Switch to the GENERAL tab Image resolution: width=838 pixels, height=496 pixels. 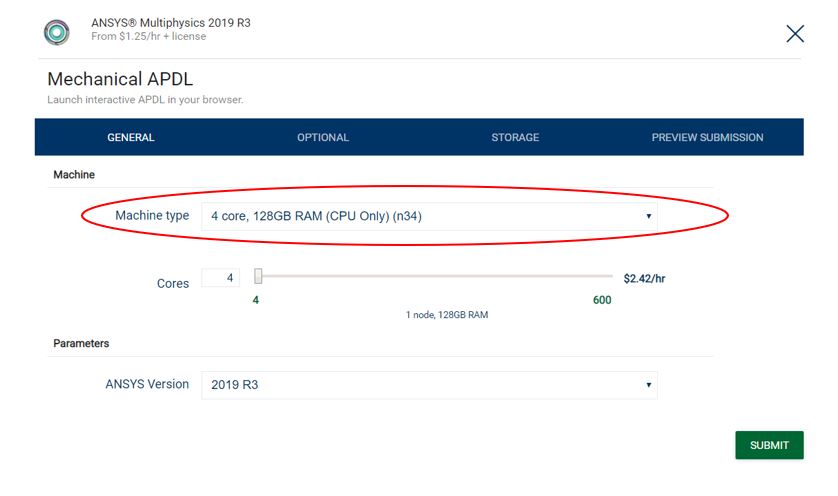(131, 137)
